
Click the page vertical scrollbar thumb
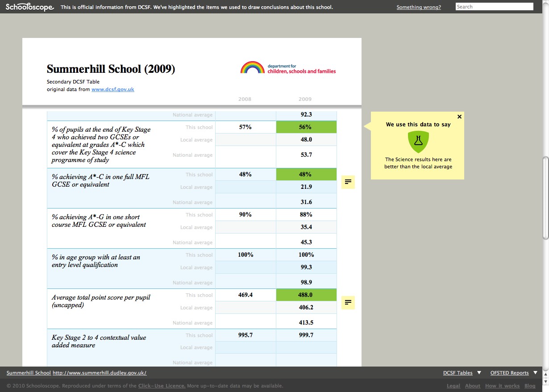[545, 198]
